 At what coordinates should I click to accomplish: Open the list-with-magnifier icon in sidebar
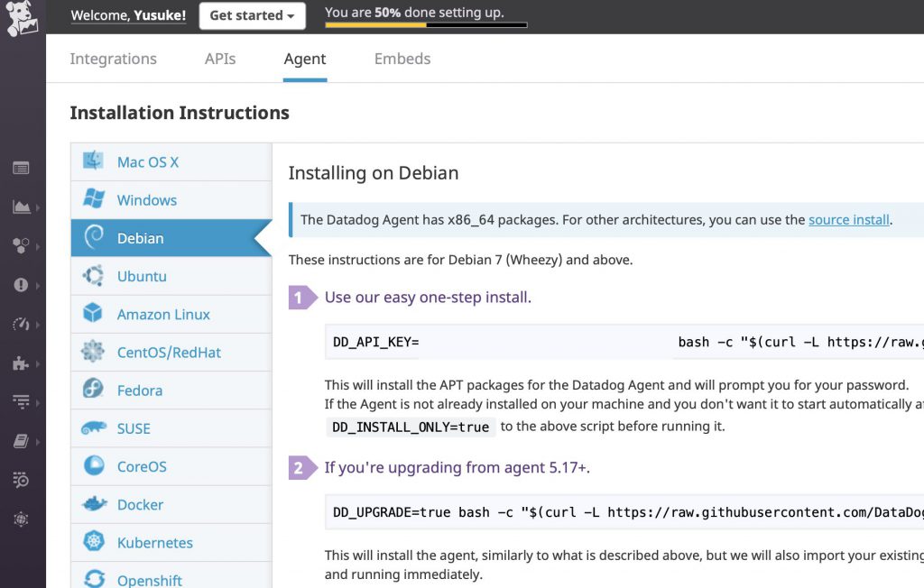[21, 480]
